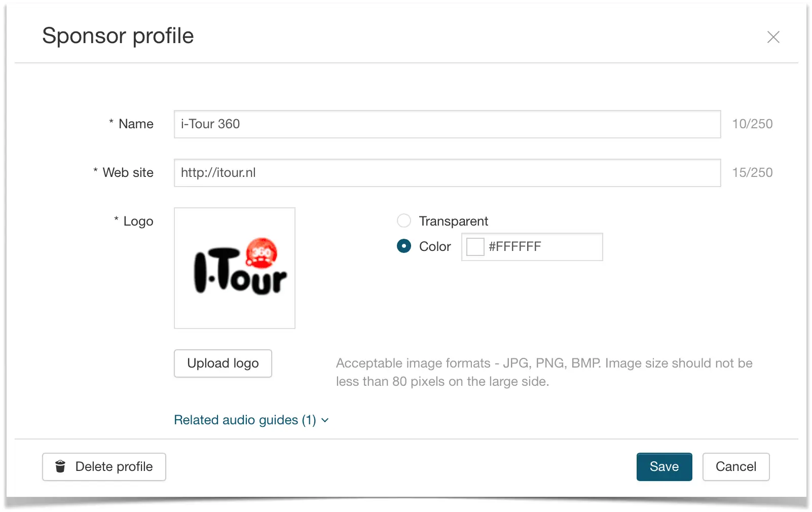Click the Logo field label
The width and height of the screenshot is (812, 512).
pos(138,222)
